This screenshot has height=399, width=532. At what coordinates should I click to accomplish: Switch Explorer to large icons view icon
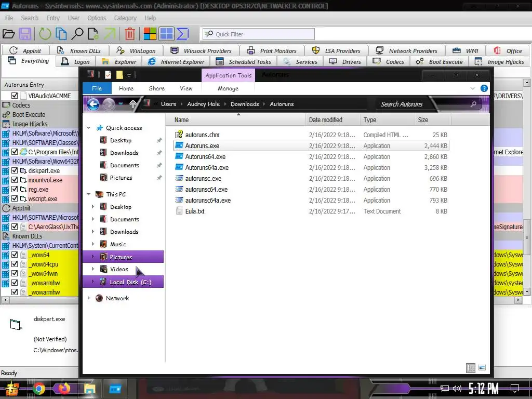(x=482, y=368)
